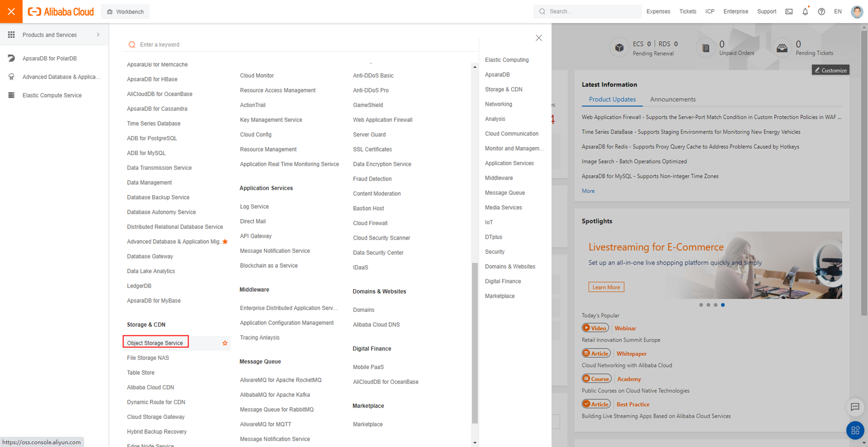Select the first carousel dot
Screen dimensions: 868x447
click(x=701, y=305)
